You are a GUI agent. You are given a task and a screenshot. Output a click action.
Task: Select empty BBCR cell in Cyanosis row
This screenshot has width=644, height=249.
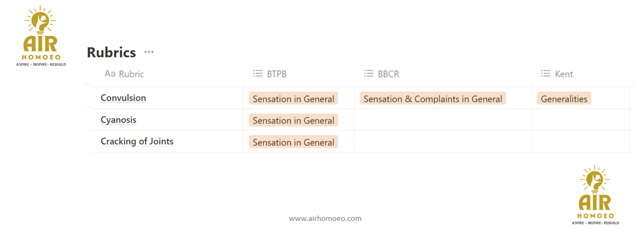coord(442,120)
